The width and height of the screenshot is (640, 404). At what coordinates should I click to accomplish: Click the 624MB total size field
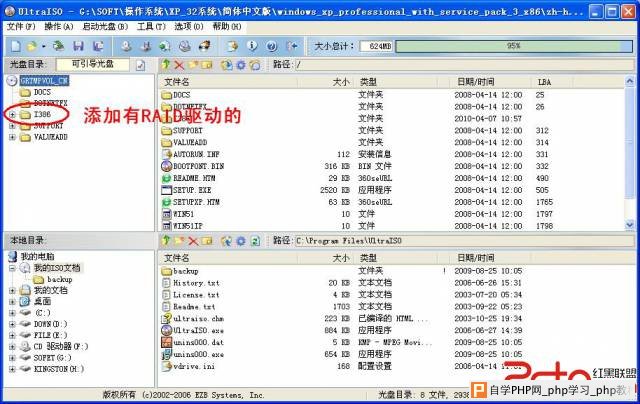click(376, 46)
